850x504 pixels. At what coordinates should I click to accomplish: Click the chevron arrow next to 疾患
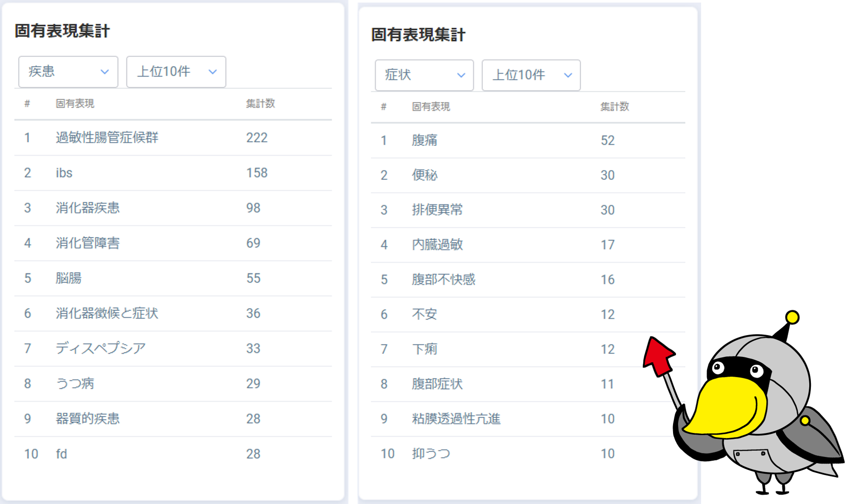pos(105,72)
